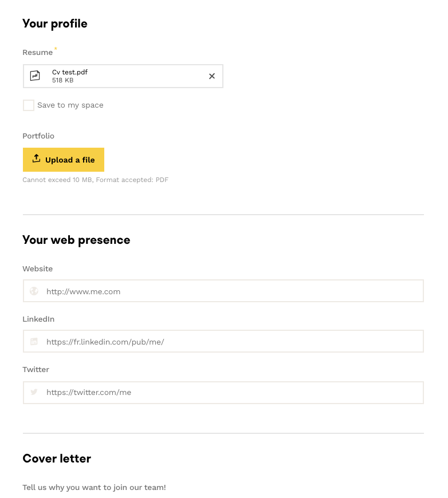
Task: Click the Tell us why you want to join prompt
Action: (94, 488)
